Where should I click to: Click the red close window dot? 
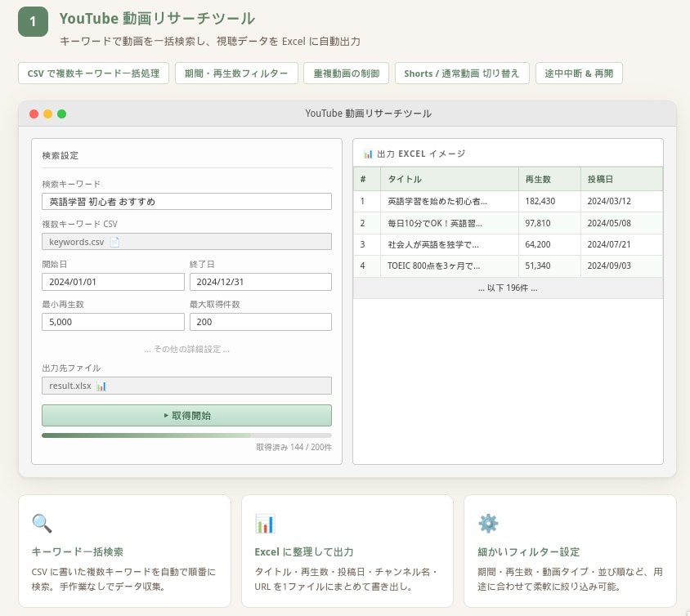coord(34,114)
